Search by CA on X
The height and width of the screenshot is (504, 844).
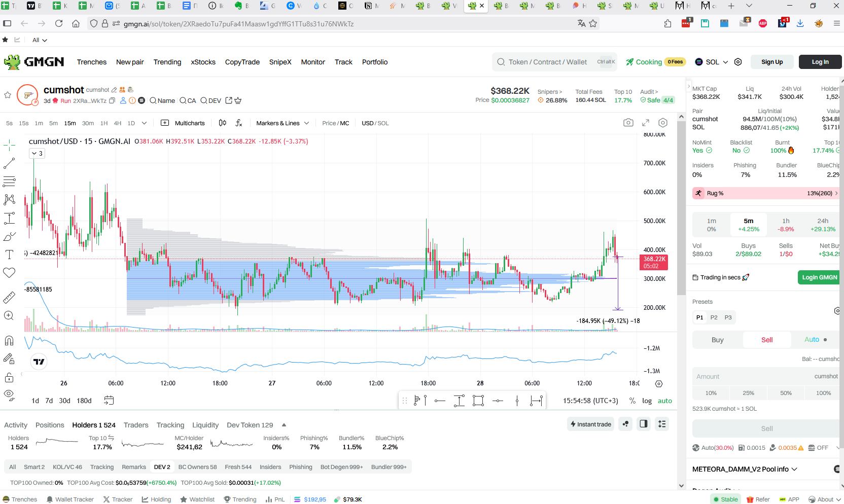(188, 100)
